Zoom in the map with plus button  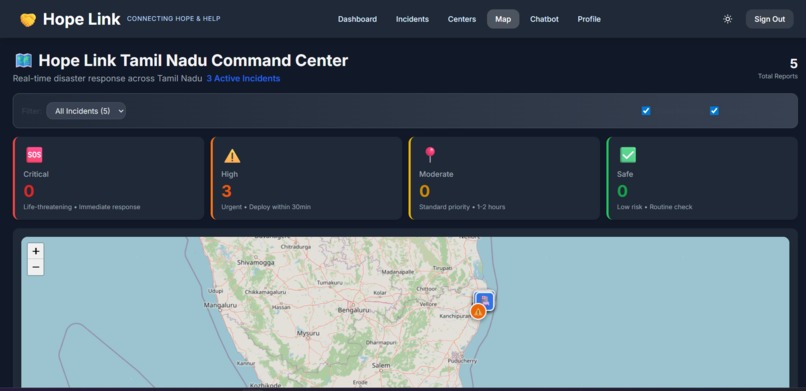point(35,251)
